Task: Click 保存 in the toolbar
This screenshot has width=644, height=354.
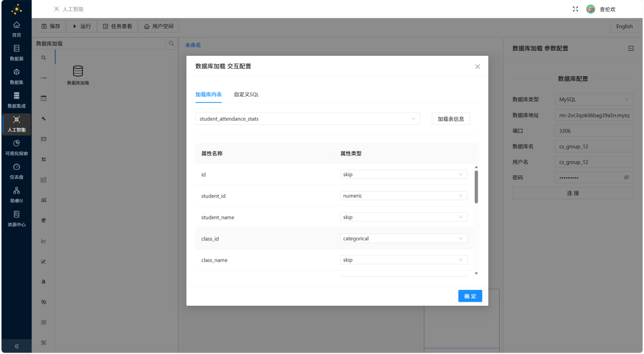Action: coord(51,26)
